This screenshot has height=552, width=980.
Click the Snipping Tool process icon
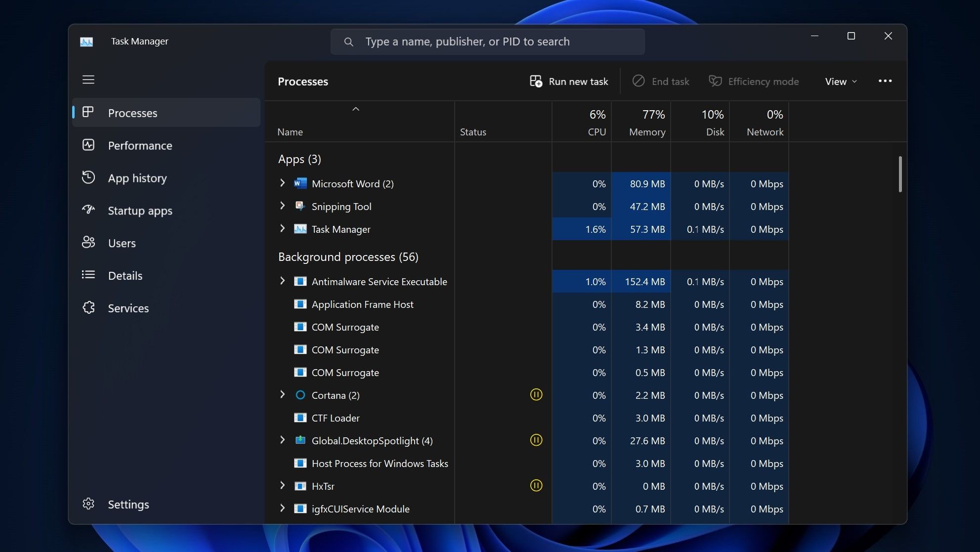[300, 206]
